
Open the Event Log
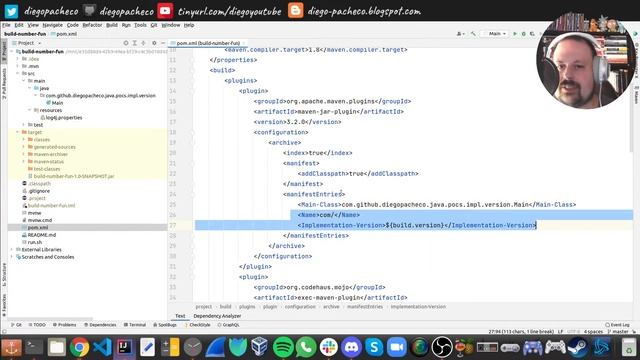point(617,325)
